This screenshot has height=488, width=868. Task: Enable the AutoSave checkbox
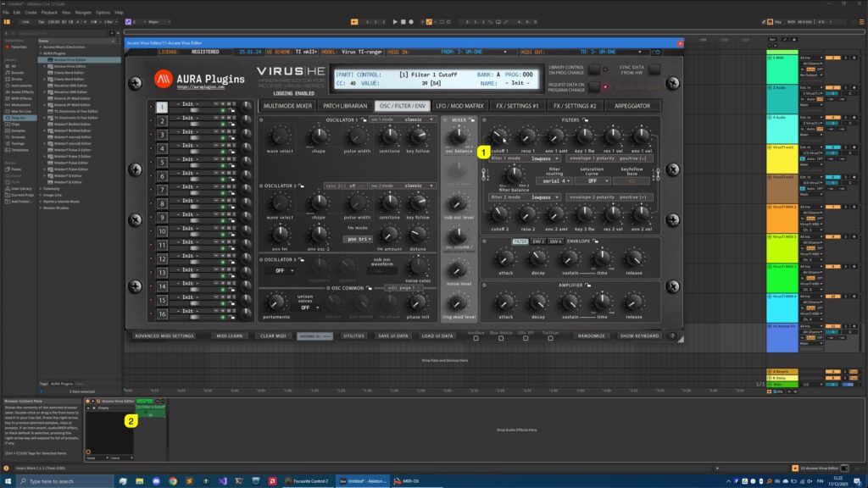click(x=476, y=338)
